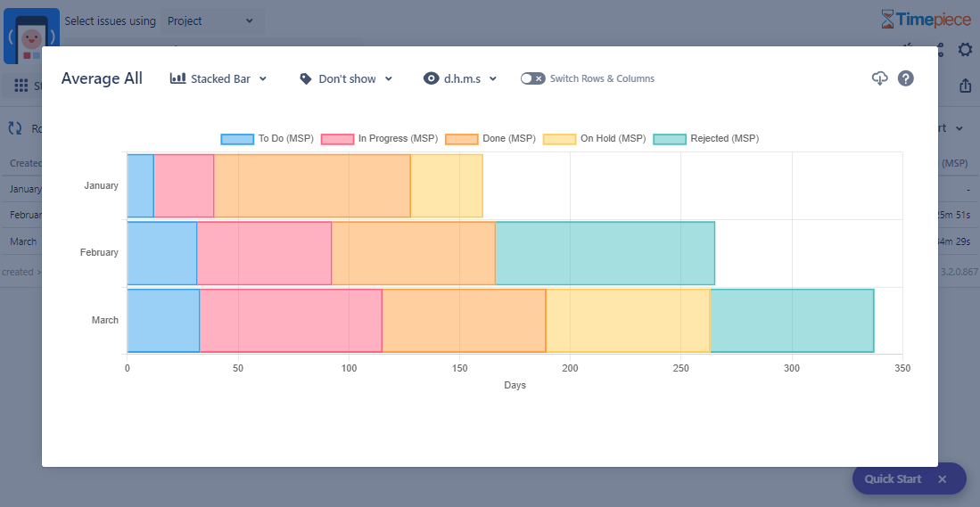The width and height of the screenshot is (980, 507).
Task: Click the eye icon beside d.h.m.s
Action: coord(432,78)
